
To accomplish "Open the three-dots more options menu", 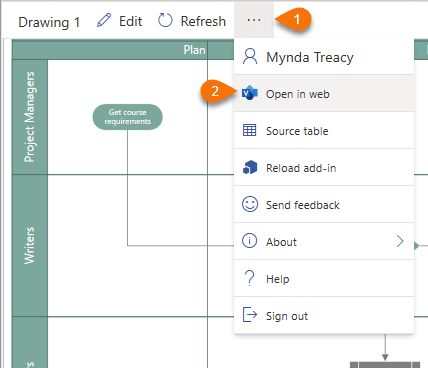I will 254,20.
